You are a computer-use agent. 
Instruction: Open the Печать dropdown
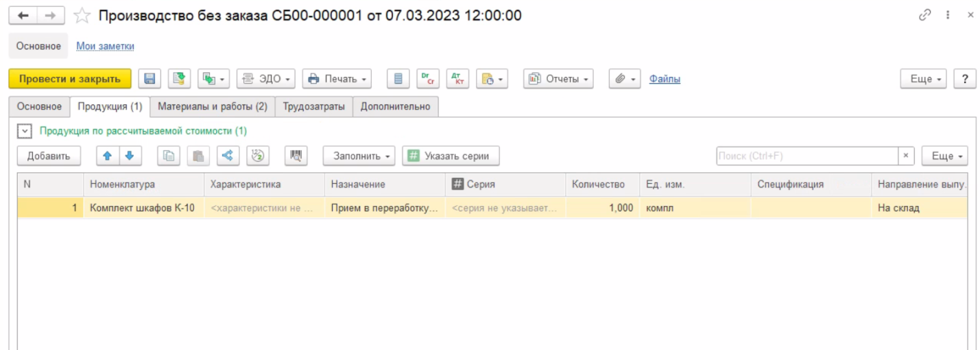click(x=337, y=79)
